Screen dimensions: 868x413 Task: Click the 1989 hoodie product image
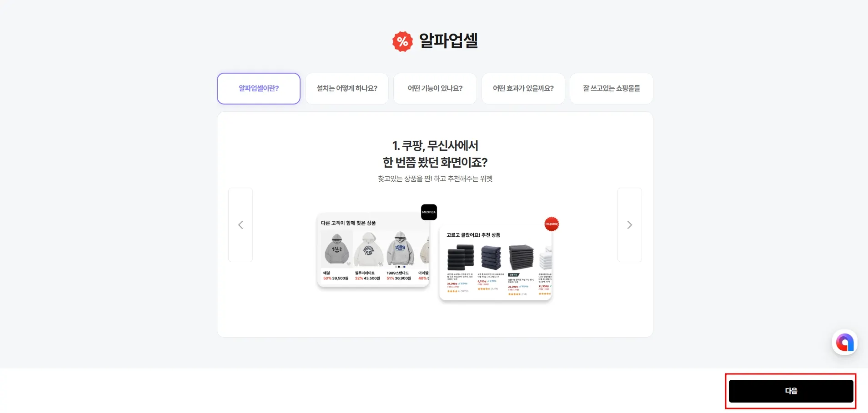400,249
